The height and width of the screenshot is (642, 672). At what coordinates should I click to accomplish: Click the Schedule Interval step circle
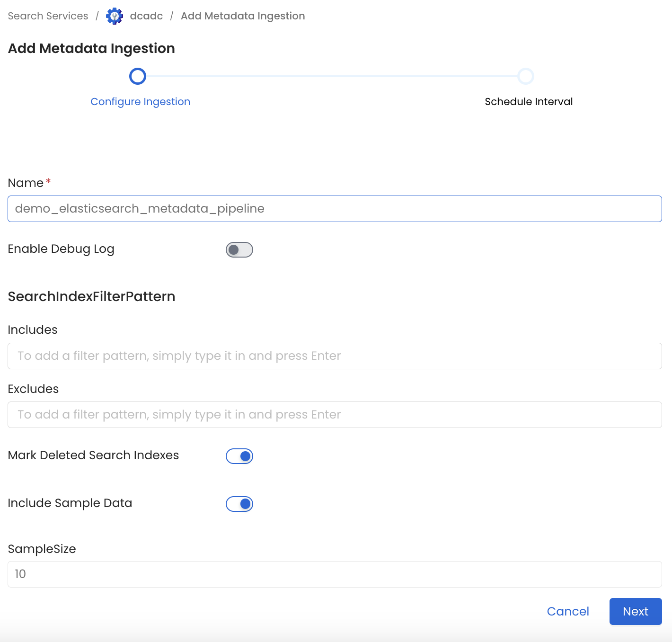click(525, 76)
